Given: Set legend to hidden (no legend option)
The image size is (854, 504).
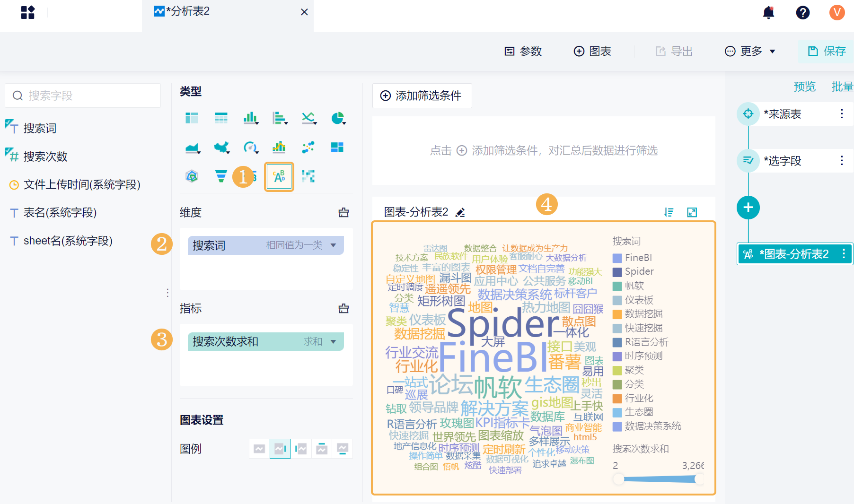Looking at the screenshot, I should (x=259, y=449).
